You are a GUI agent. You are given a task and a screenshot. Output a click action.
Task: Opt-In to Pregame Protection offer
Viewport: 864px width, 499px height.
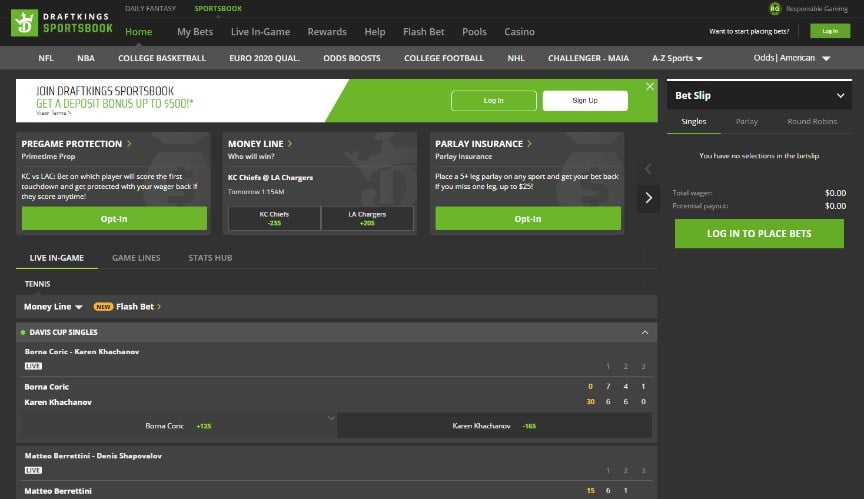tap(115, 219)
